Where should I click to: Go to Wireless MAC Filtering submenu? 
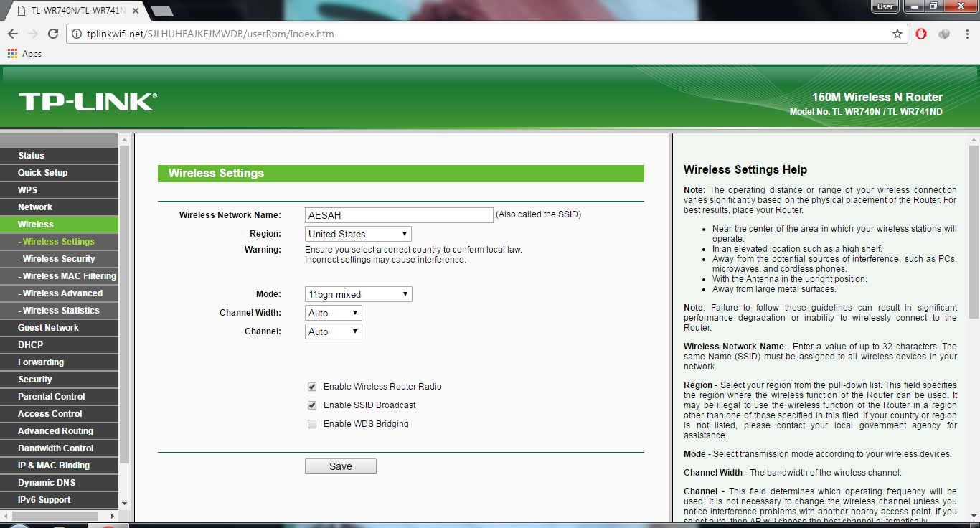(59, 276)
